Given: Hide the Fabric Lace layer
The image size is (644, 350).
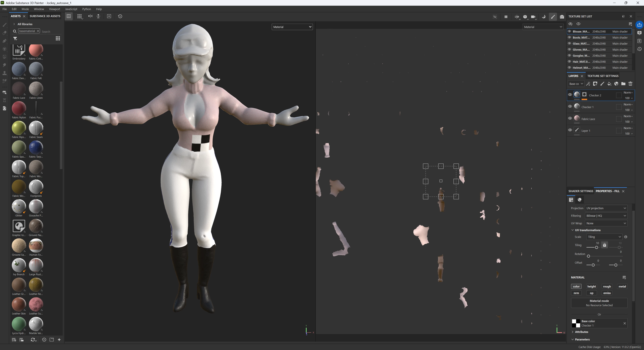Looking at the screenshot, I should click(x=570, y=118).
